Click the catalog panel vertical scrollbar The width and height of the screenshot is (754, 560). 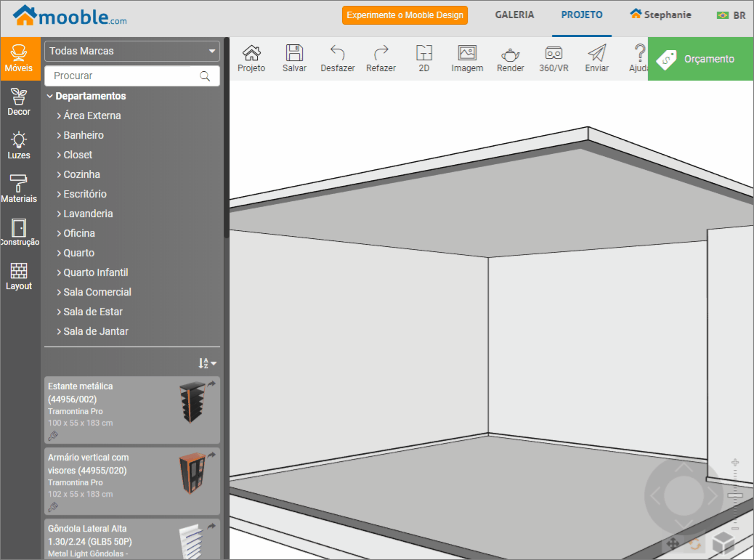[x=227, y=137]
